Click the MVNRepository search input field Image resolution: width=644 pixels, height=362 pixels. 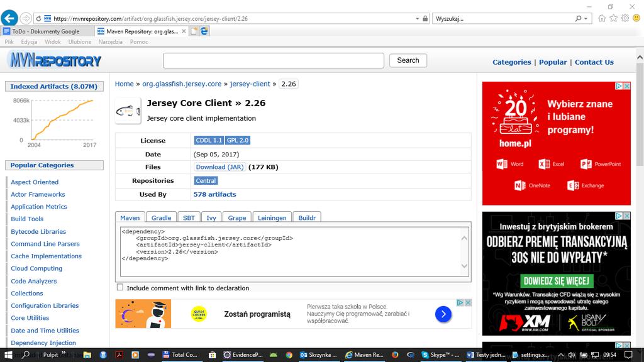point(274,60)
